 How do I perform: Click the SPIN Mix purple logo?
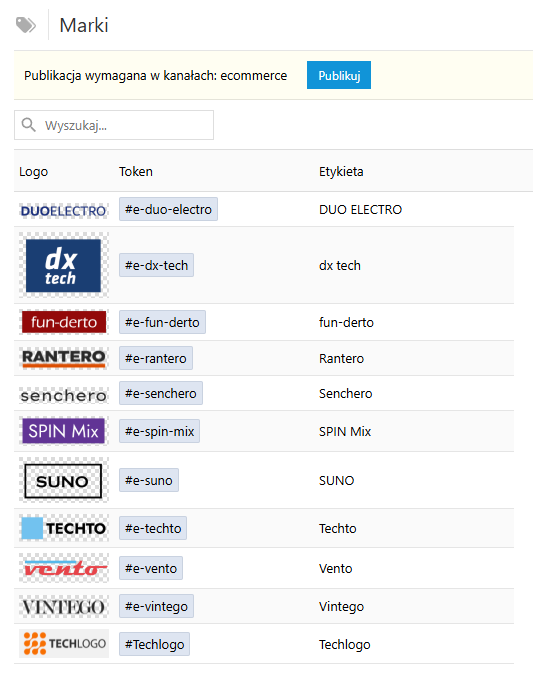pyautogui.click(x=64, y=431)
